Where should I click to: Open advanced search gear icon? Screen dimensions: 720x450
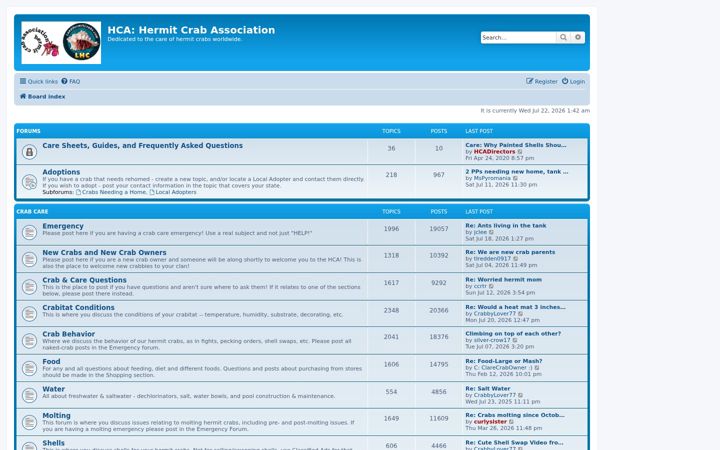tap(578, 38)
